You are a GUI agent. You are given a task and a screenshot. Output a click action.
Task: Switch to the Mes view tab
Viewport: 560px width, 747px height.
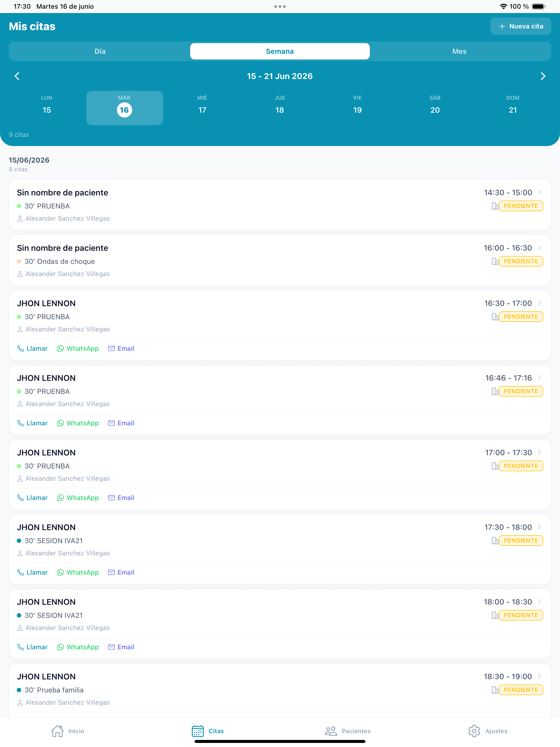(459, 51)
